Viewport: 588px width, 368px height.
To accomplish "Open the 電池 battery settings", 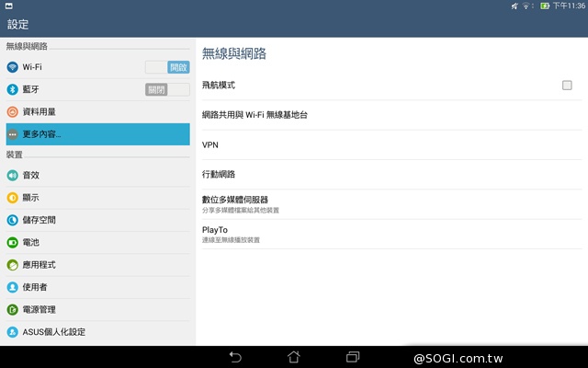I will coord(98,243).
